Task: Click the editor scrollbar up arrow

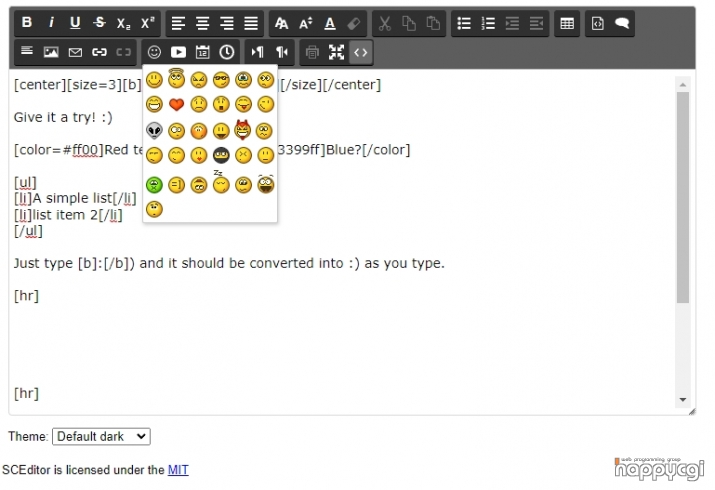Action: (x=683, y=85)
